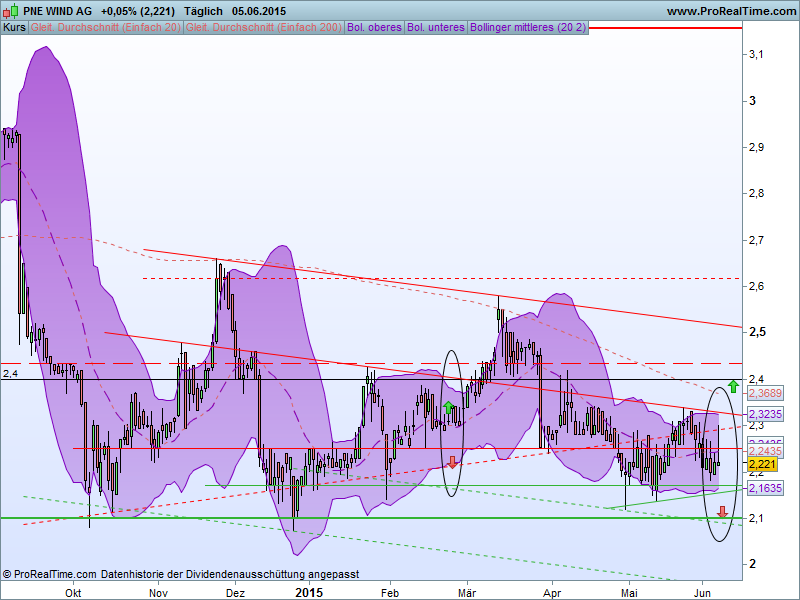
Task: Click the Feb label on time axis
Action: click(x=390, y=593)
